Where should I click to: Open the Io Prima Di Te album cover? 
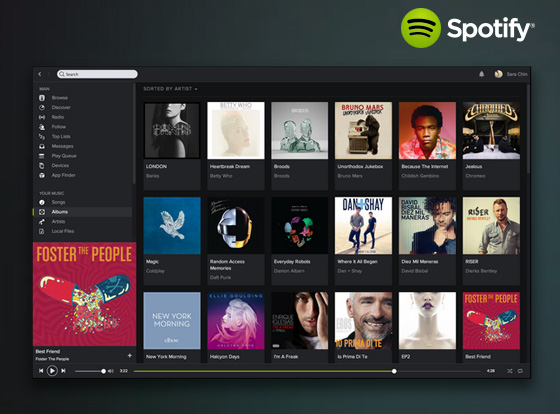[363, 320]
